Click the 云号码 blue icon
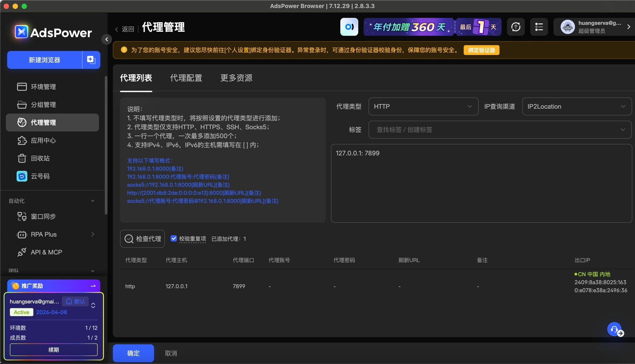The width and height of the screenshot is (635, 364). click(22, 176)
